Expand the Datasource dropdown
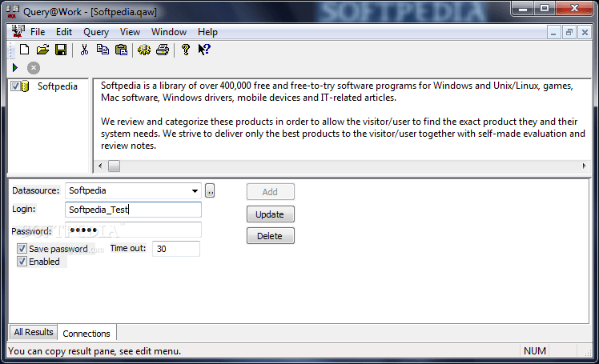 (195, 190)
